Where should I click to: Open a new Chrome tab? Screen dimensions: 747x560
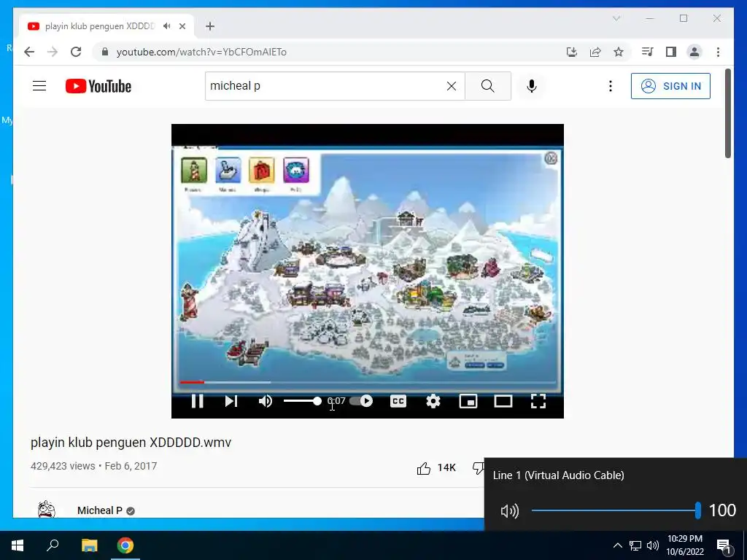point(210,26)
